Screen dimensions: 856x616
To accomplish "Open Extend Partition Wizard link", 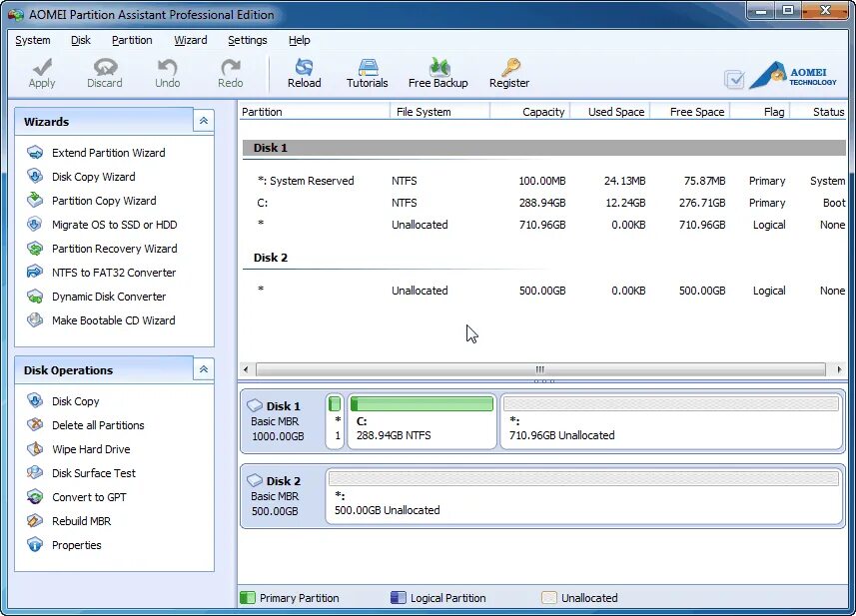I will (109, 153).
